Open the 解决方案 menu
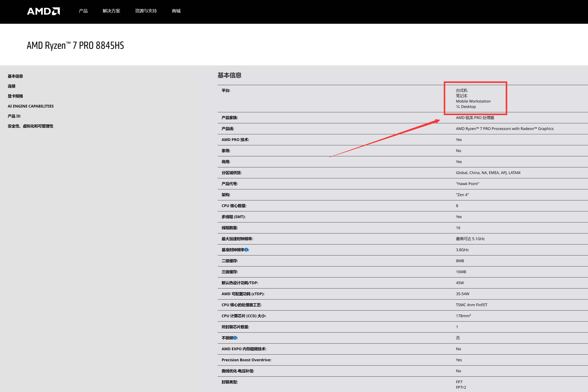This screenshot has height=392, width=588. point(111,11)
